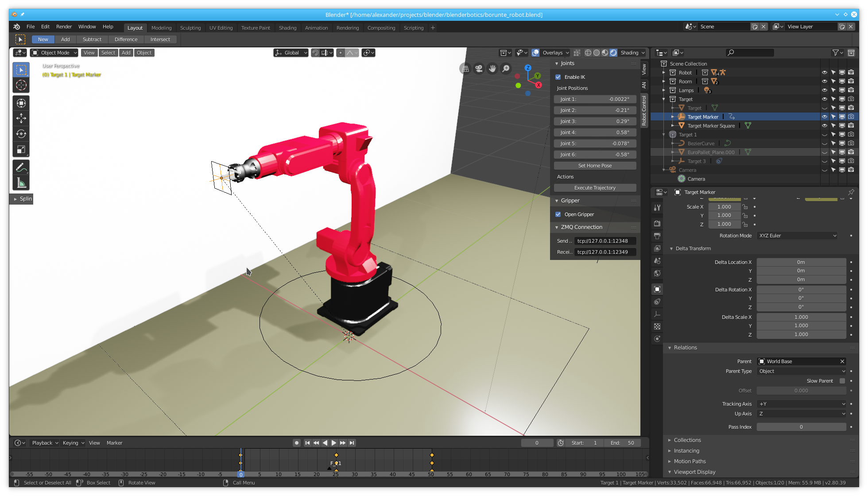868x496 pixels.
Task: Adjust the Joint 4 value slider
Action: 595,132
